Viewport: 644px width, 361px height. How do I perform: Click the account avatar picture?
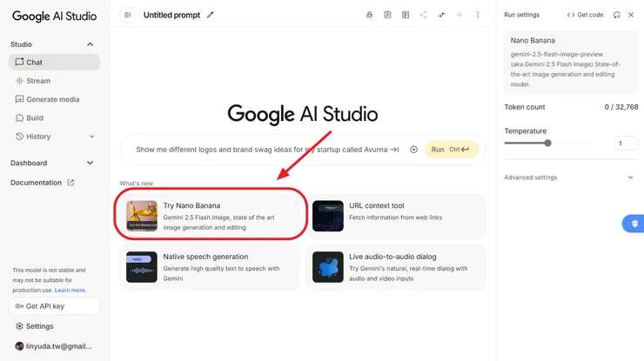point(19,346)
